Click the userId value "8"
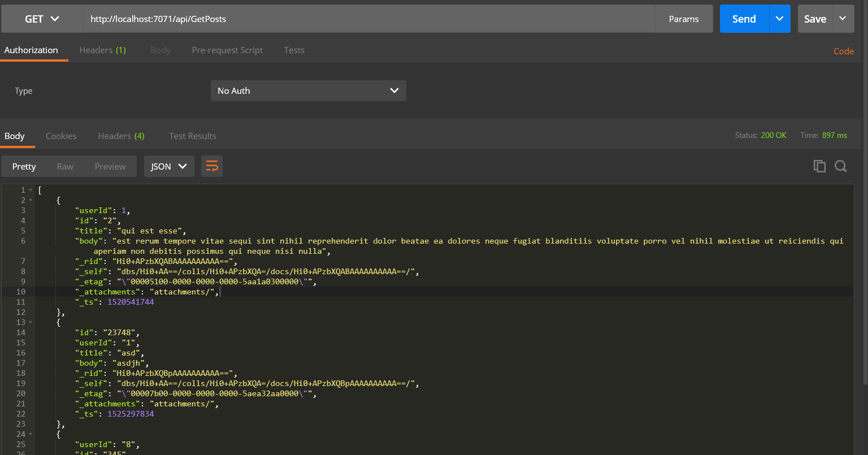Screen dimensions: 868x455 click(x=128, y=444)
